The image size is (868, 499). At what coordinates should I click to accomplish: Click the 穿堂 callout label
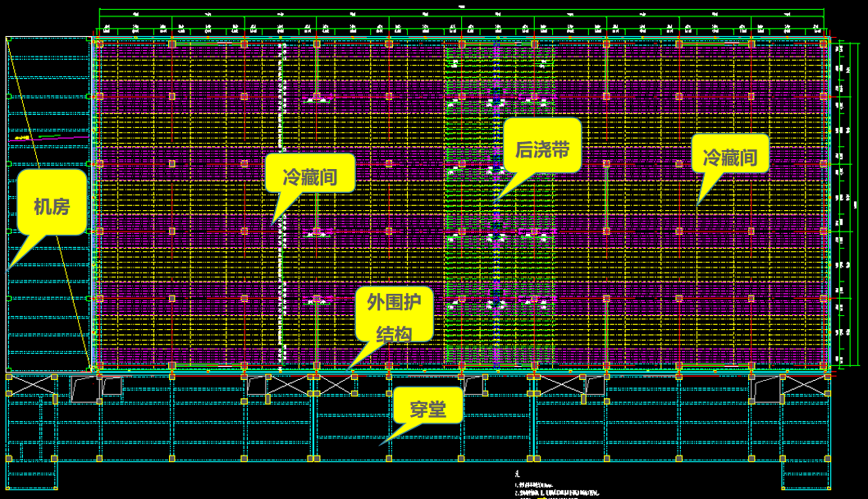[x=427, y=407]
